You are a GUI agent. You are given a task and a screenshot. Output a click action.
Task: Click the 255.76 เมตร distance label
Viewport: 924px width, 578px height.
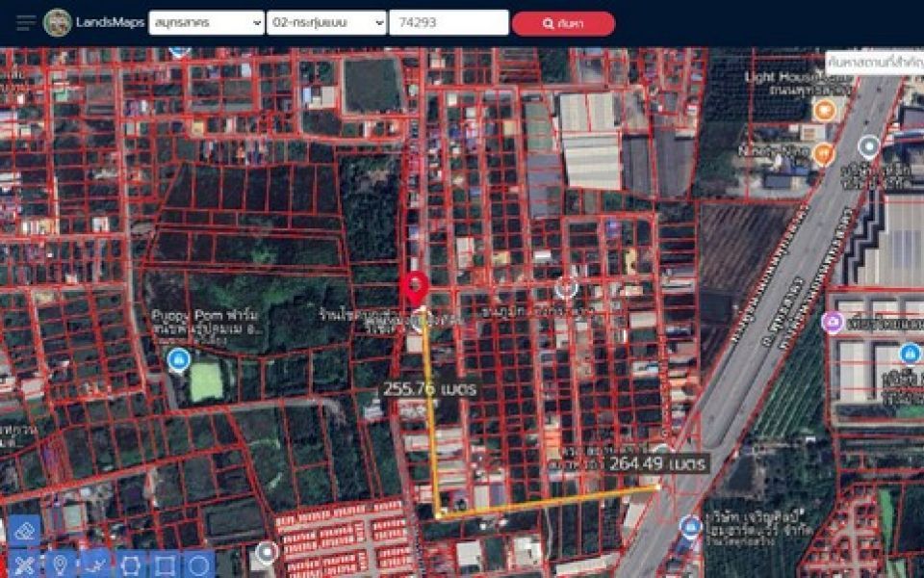click(430, 389)
